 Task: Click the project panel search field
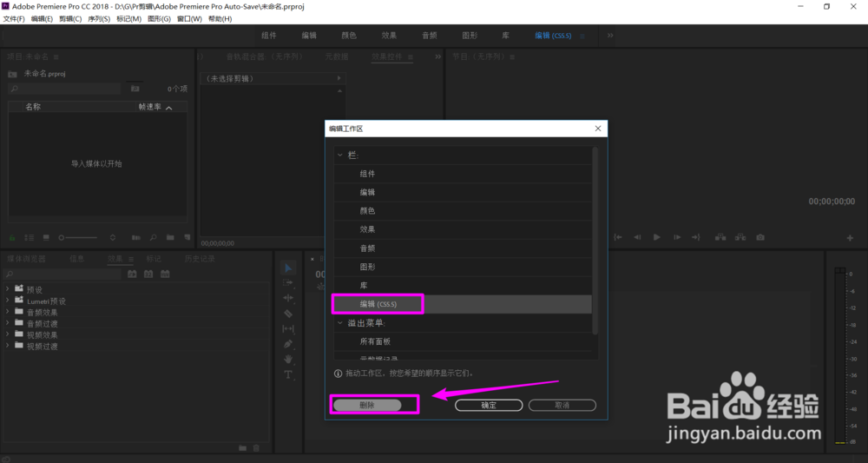coord(65,89)
